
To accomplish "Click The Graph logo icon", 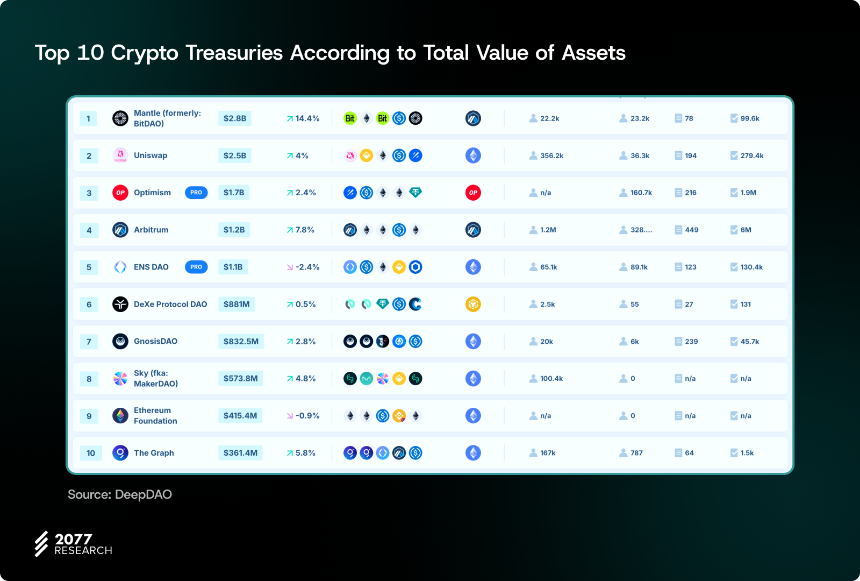I will pos(120,453).
